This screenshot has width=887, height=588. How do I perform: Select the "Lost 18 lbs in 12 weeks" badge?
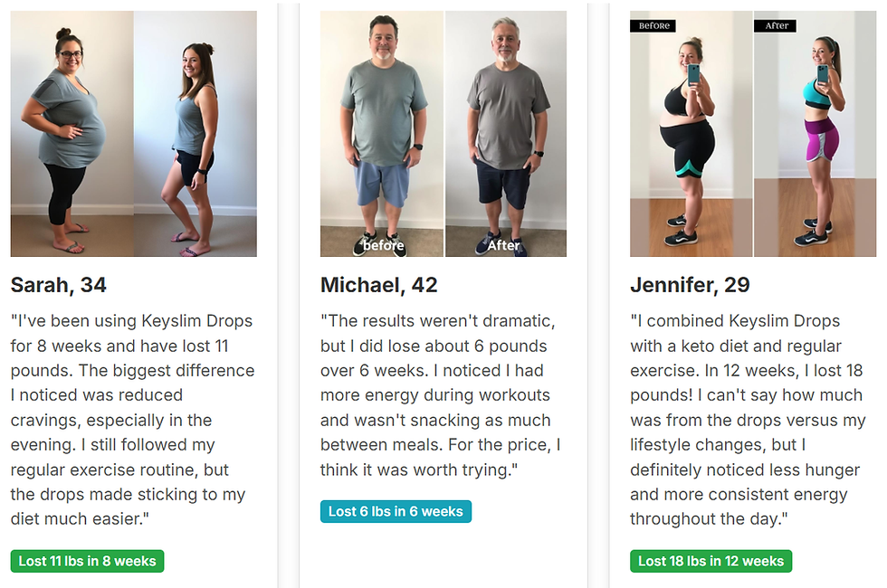tap(711, 561)
